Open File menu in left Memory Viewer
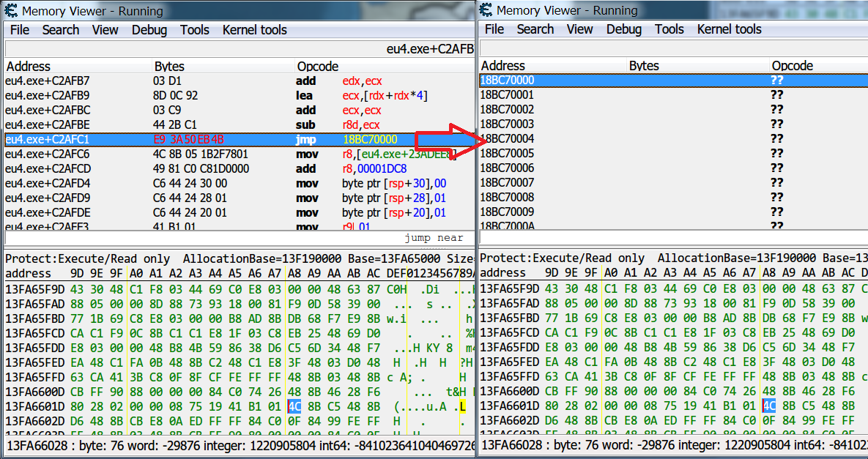 pos(20,30)
